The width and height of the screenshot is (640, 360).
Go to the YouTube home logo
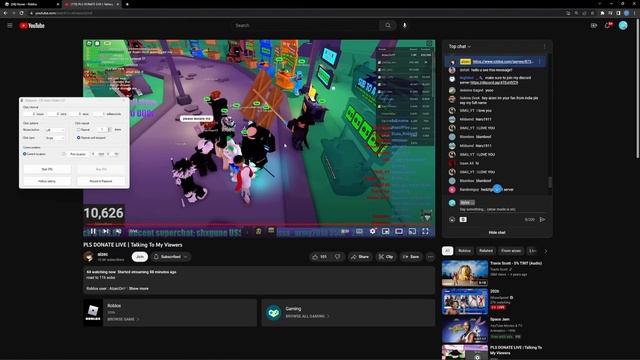32,26
